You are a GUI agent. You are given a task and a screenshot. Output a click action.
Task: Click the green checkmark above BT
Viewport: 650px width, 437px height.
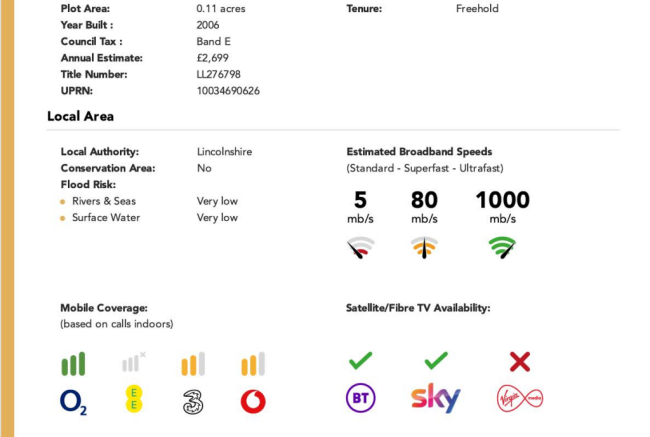(361, 360)
